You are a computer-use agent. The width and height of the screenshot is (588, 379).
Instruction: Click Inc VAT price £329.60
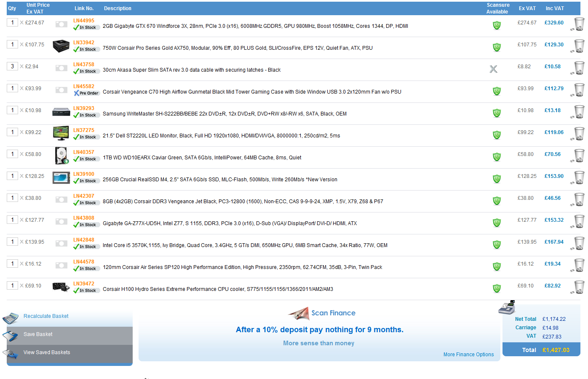(554, 23)
